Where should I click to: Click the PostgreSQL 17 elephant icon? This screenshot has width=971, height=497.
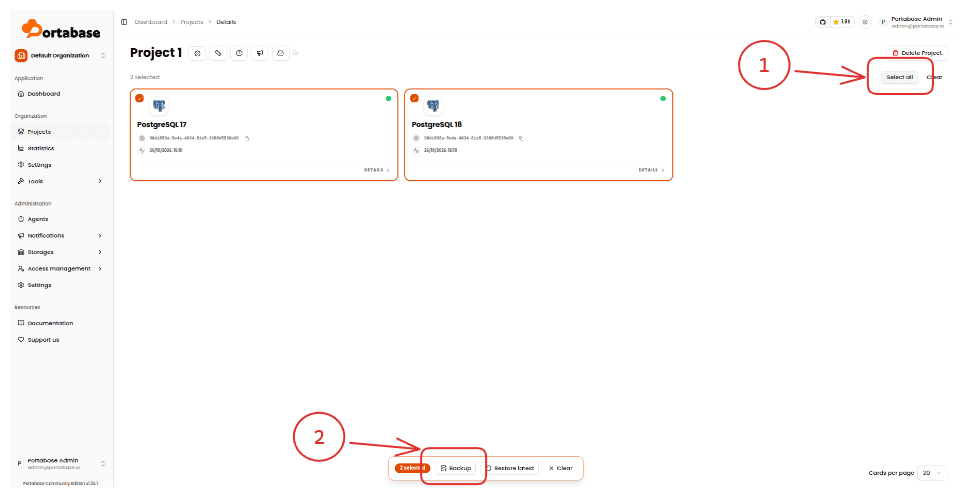[159, 106]
